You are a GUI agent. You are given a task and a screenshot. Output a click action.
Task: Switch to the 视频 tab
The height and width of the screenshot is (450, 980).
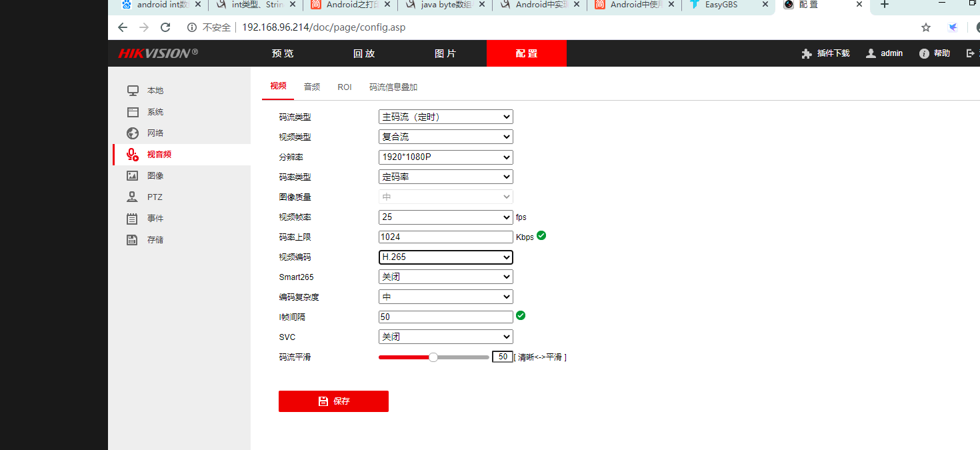click(278, 86)
